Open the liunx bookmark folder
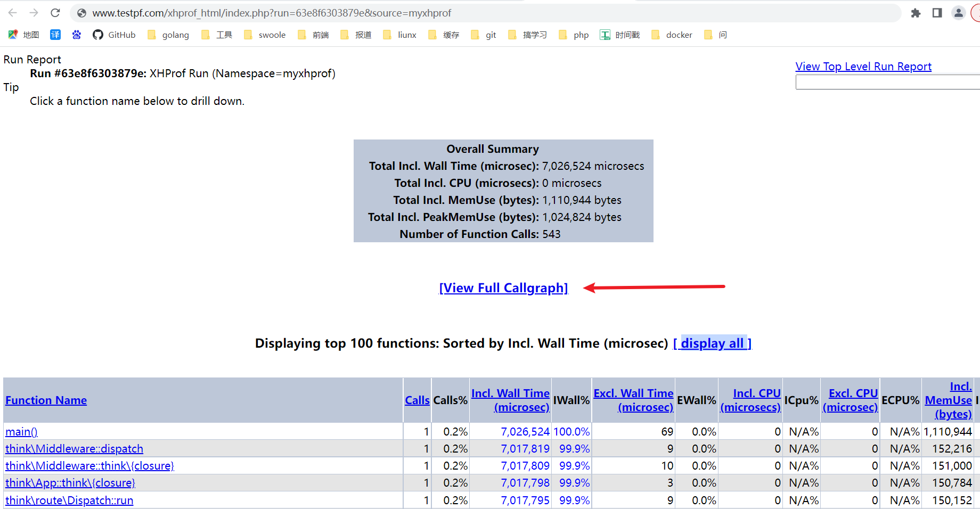Image resolution: width=980 pixels, height=509 pixels. [400, 35]
